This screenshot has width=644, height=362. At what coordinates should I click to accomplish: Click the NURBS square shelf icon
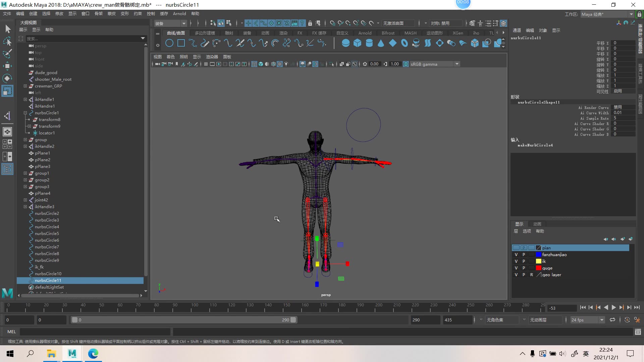[x=181, y=43]
